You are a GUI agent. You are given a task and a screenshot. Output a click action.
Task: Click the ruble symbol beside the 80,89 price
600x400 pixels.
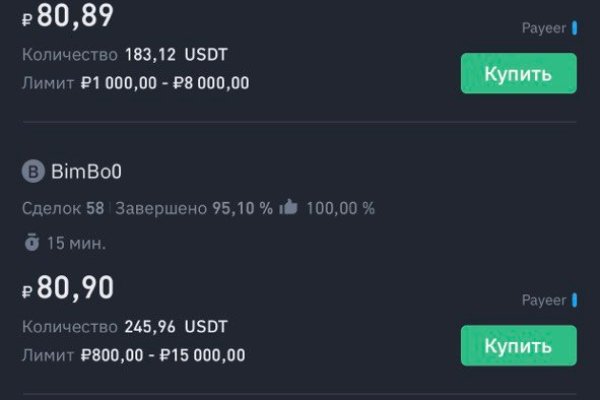(27, 19)
